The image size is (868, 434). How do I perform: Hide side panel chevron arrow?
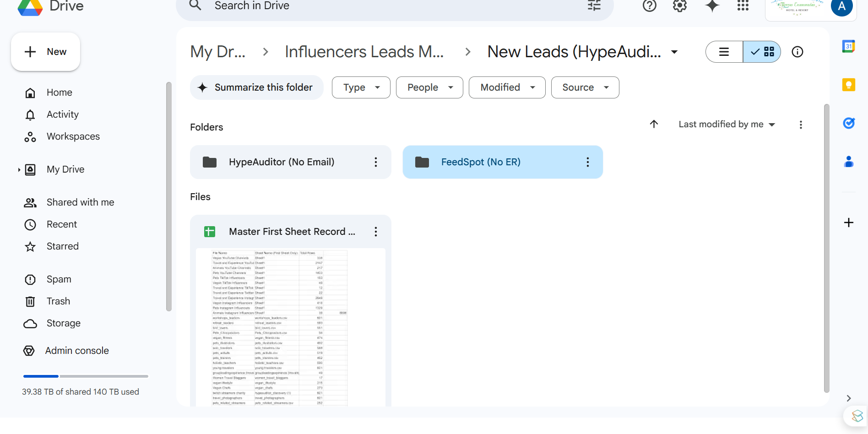pyautogui.click(x=849, y=398)
